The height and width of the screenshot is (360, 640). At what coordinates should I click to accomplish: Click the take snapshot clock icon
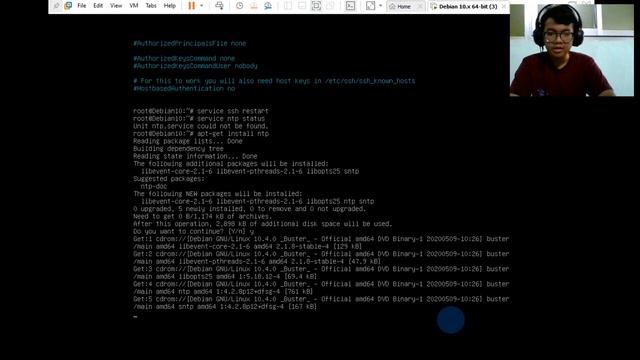240,6
